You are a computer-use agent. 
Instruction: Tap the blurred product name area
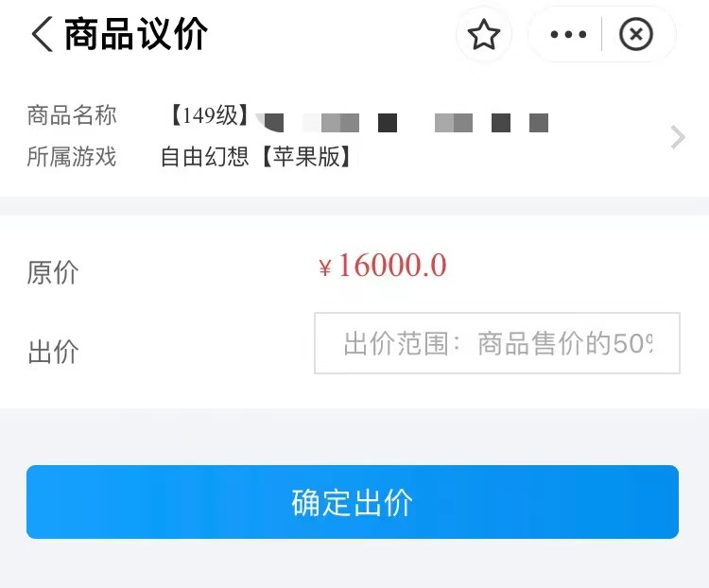[403, 123]
